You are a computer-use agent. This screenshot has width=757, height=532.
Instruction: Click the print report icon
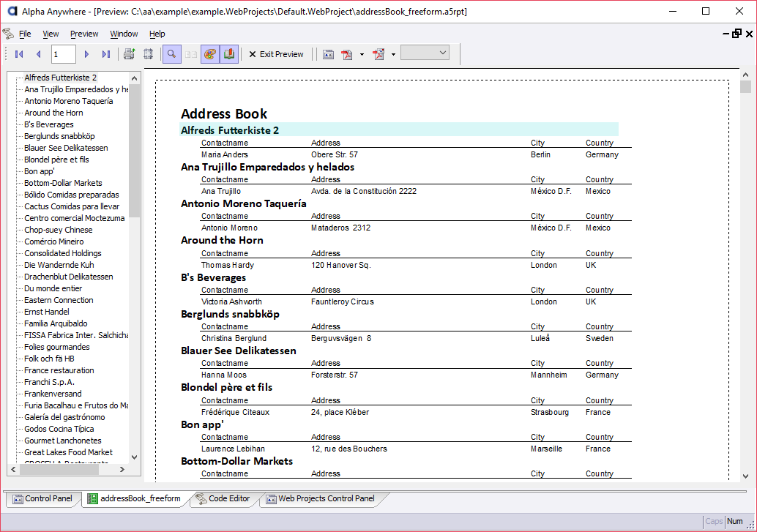pos(130,54)
